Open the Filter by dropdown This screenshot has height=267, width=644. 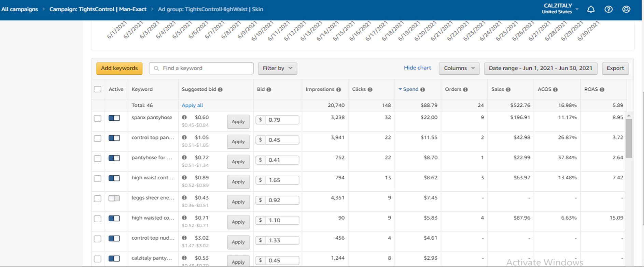[277, 68]
